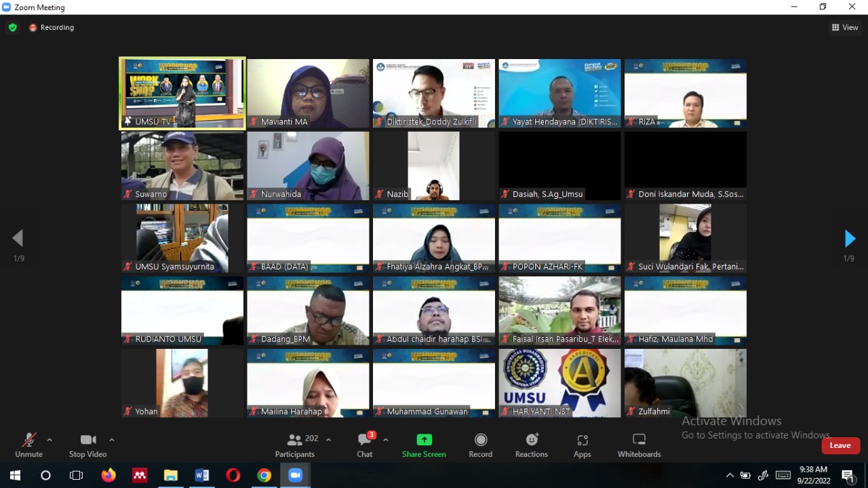868x488 pixels.
Task: Select the Suci Wulandari video tile
Action: click(686, 238)
